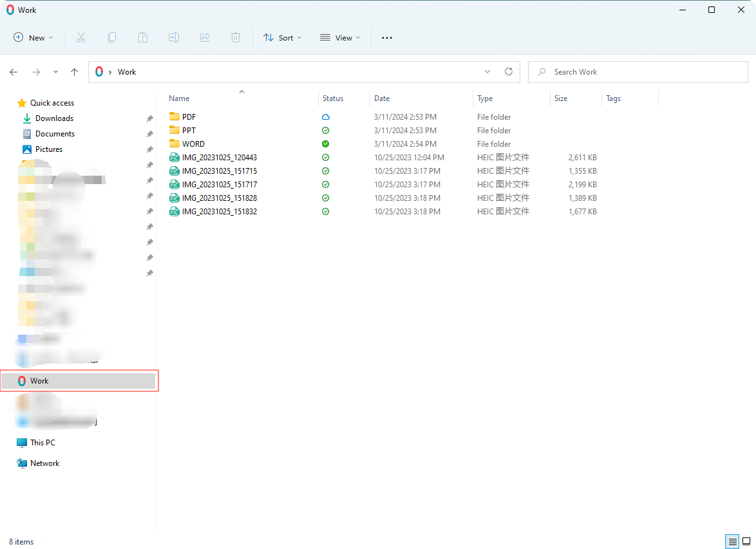This screenshot has height=549, width=756.
Task: Delete items with the trash can icon
Action: click(x=236, y=37)
